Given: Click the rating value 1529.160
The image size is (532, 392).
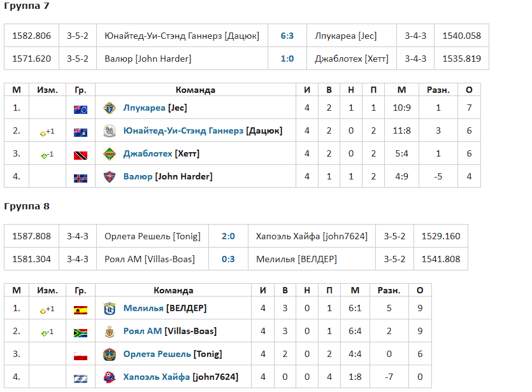Looking at the screenshot, I should coord(441,236).
